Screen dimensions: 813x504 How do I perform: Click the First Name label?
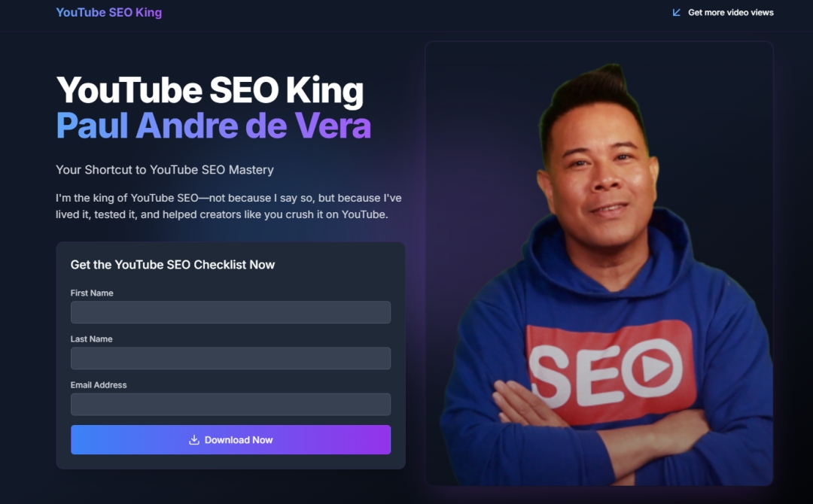click(x=92, y=293)
